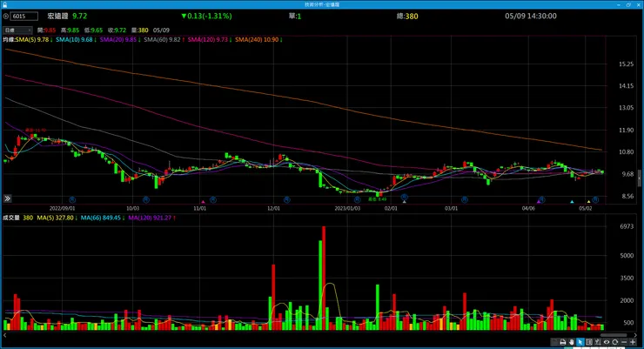644x349 pixels.
Task: Zoom in with the plus icon
Action: [x=633, y=342]
